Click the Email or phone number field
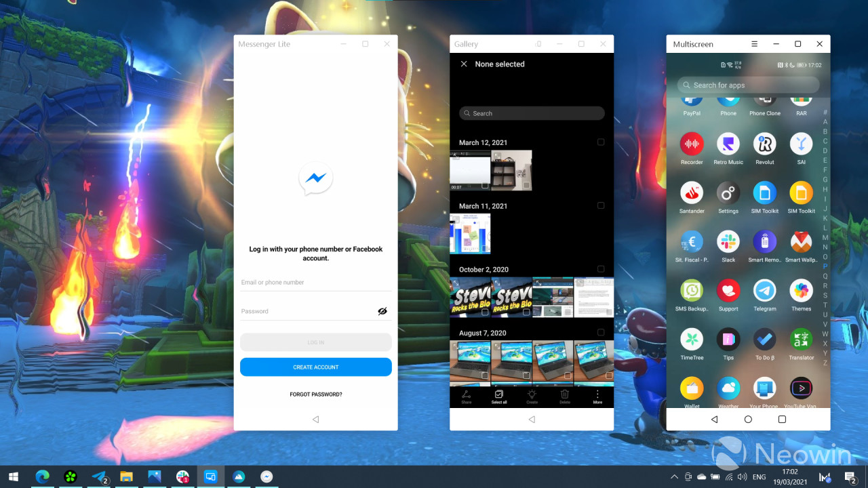Screen dimensions: 868x488 [x=316, y=283]
